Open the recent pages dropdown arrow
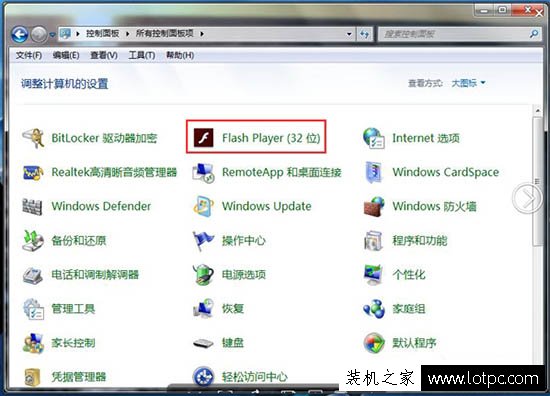This screenshot has width=550, height=396. 52,35
